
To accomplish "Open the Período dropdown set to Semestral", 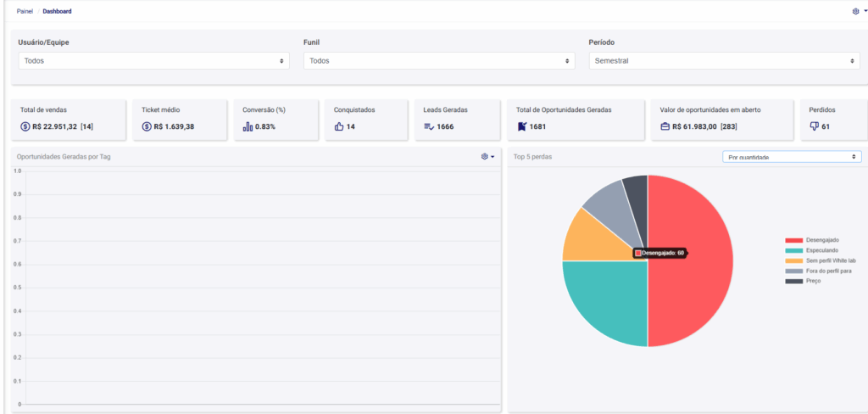I will point(725,61).
